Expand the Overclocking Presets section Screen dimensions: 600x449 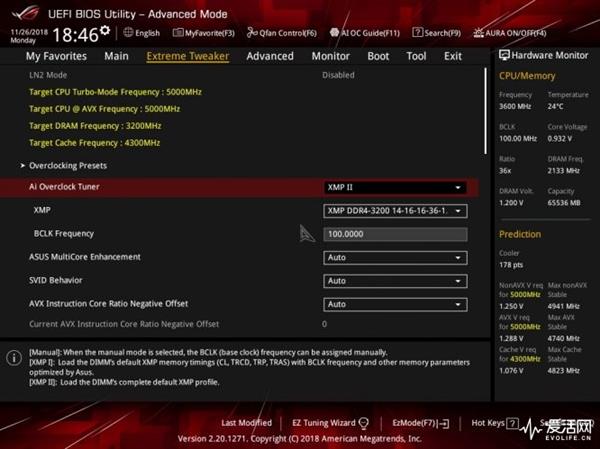67,165
